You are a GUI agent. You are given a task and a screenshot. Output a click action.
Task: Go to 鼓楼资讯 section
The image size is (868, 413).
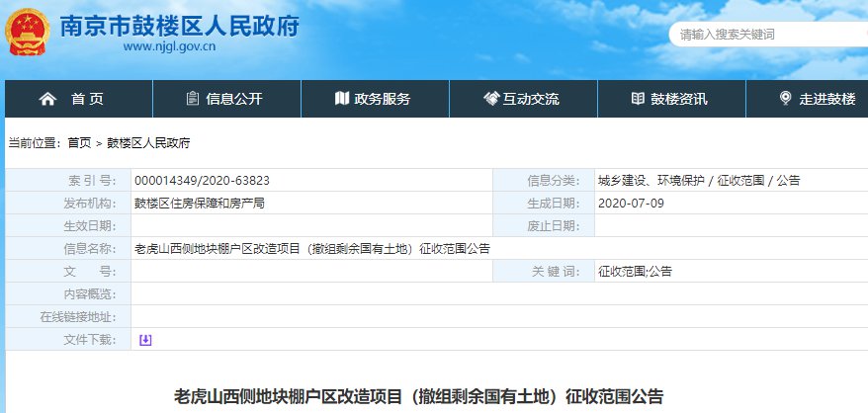[679, 99]
